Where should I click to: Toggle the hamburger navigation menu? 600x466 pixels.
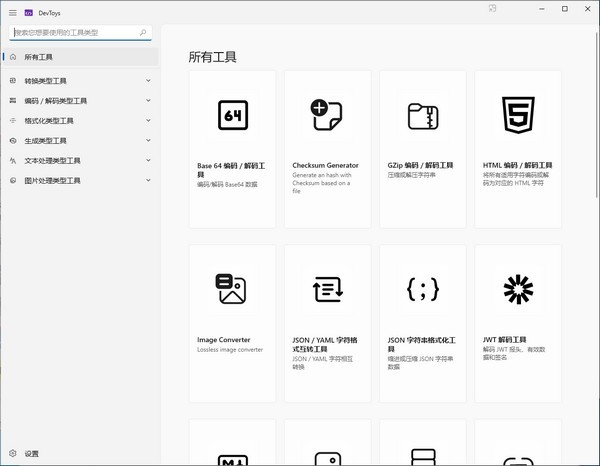(12, 12)
